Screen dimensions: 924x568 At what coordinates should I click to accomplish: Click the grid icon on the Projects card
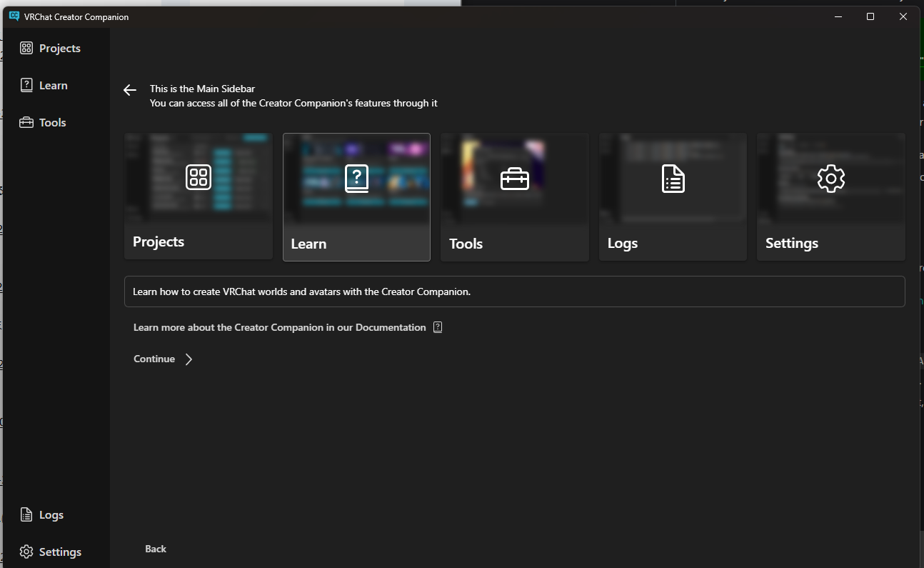point(199,177)
